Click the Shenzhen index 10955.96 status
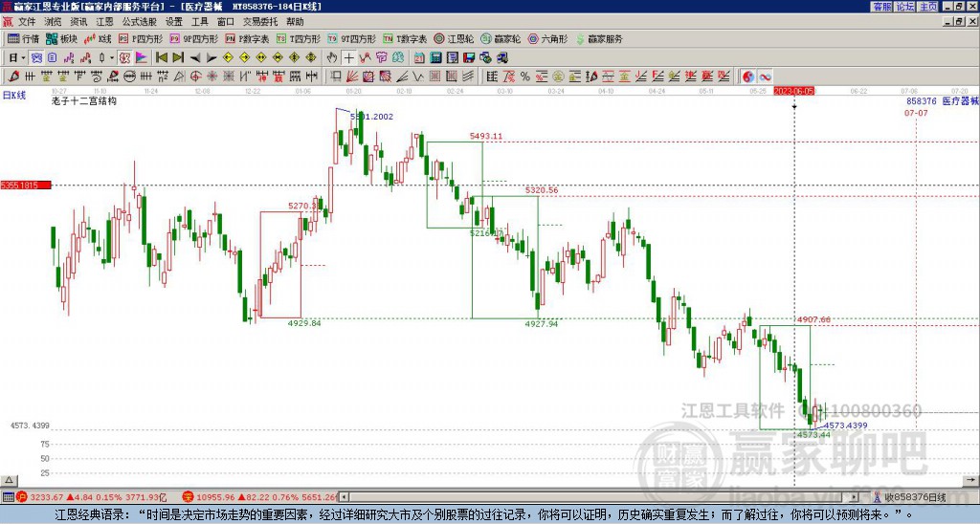980x524 pixels. (262, 497)
